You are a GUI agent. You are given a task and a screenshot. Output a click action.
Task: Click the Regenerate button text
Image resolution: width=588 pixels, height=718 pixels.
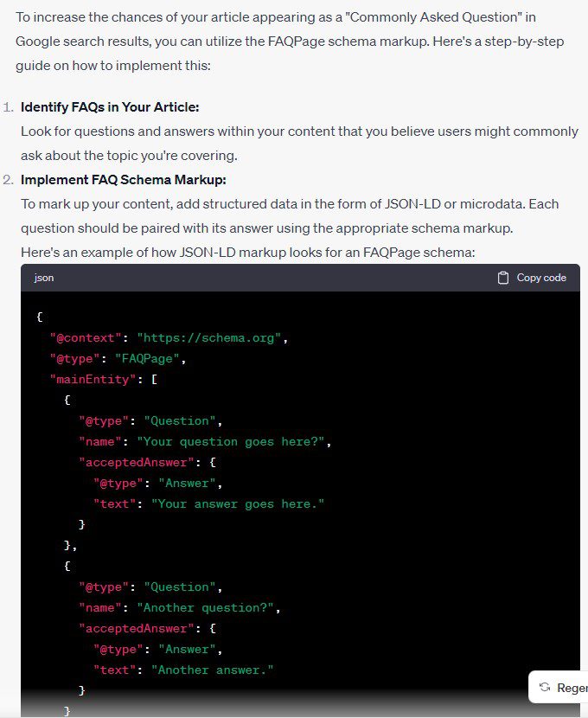(572, 688)
